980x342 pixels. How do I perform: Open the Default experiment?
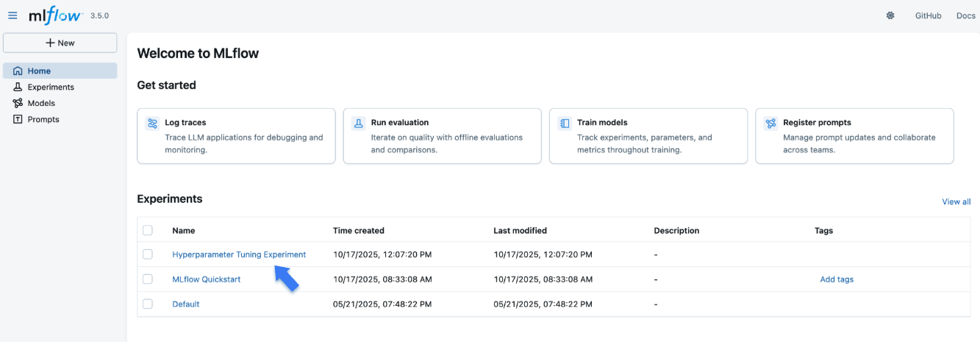pos(186,304)
